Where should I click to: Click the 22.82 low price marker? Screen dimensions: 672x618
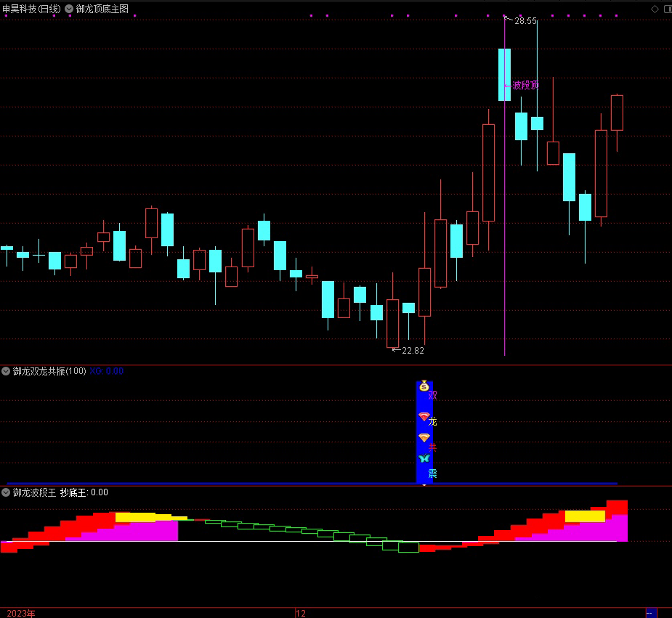[x=412, y=350]
